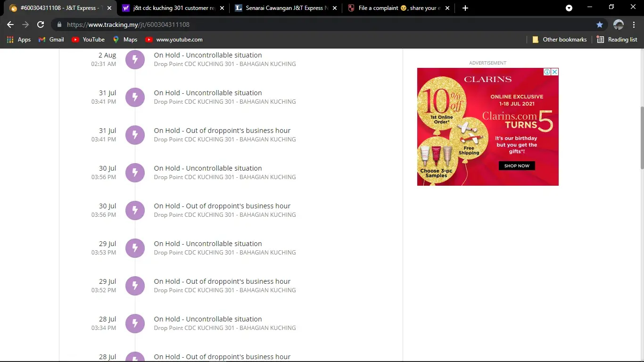This screenshot has width=644, height=362.
Task: Open the Apps shortcut in bookmarks bar
Action: [19, 40]
